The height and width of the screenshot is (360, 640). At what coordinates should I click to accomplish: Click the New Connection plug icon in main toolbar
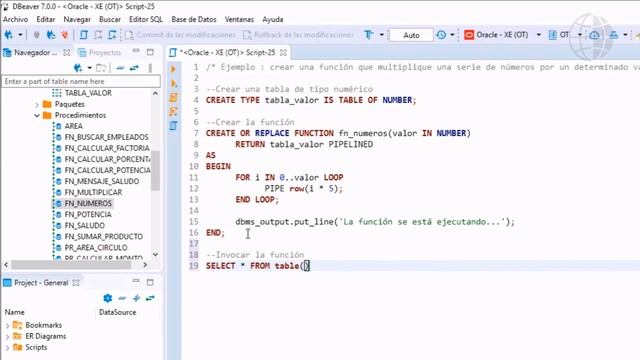[9, 35]
